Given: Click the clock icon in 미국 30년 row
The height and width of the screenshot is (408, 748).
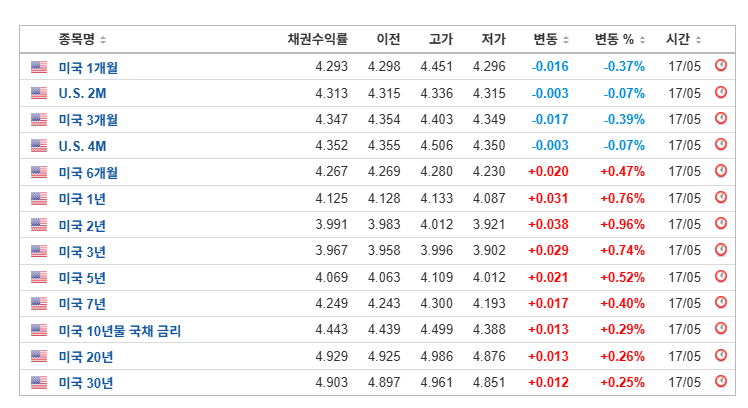Looking at the screenshot, I should (721, 381).
